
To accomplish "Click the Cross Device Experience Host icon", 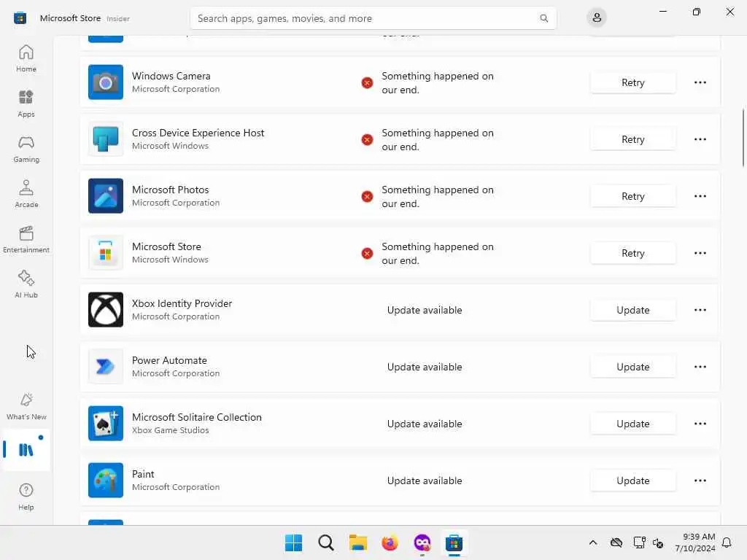I will coord(106,139).
